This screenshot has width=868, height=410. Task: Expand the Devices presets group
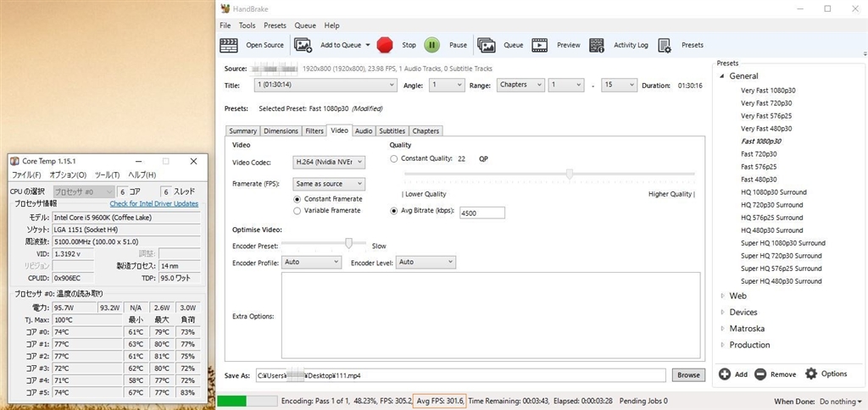[722, 312]
